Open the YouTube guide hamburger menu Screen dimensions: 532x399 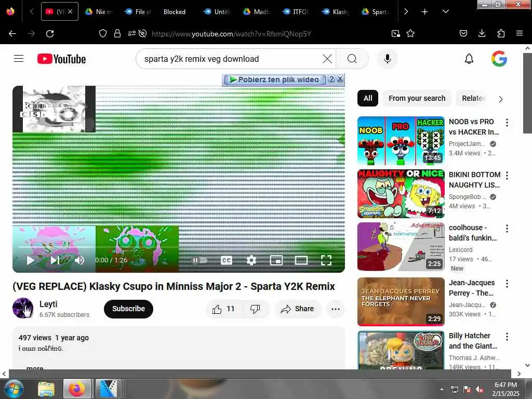[19, 59]
